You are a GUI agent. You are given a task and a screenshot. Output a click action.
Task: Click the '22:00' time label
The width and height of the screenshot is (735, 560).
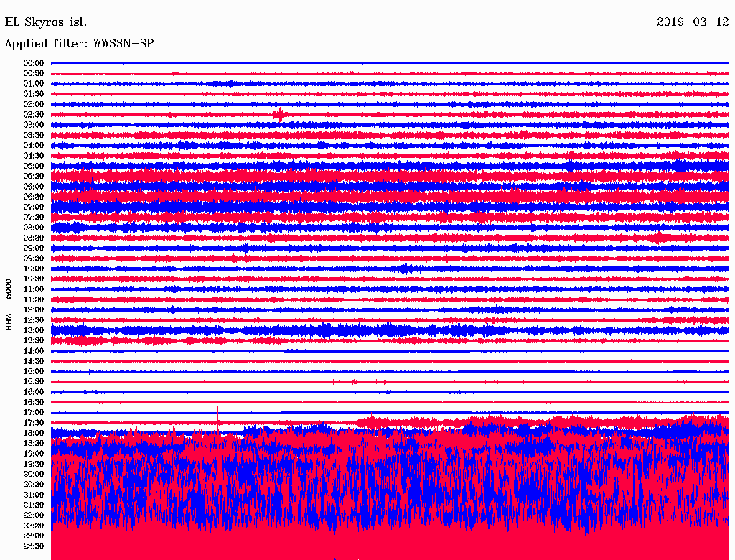tap(34, 515)
